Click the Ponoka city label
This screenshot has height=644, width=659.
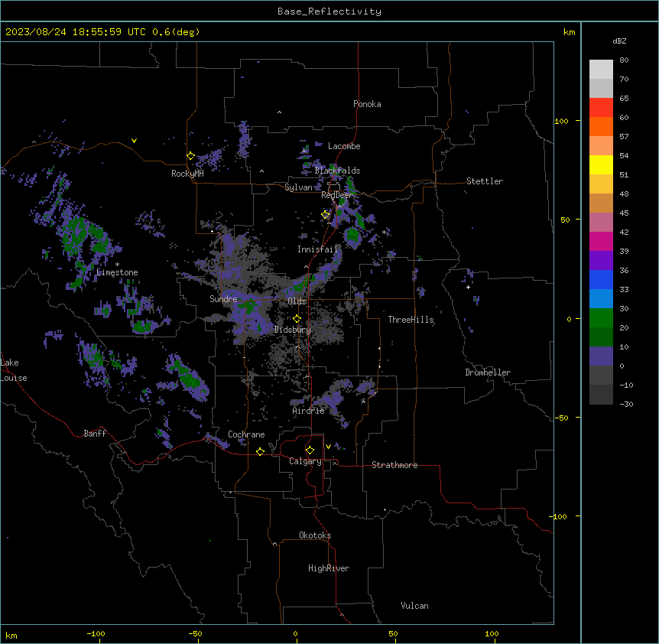367,104
